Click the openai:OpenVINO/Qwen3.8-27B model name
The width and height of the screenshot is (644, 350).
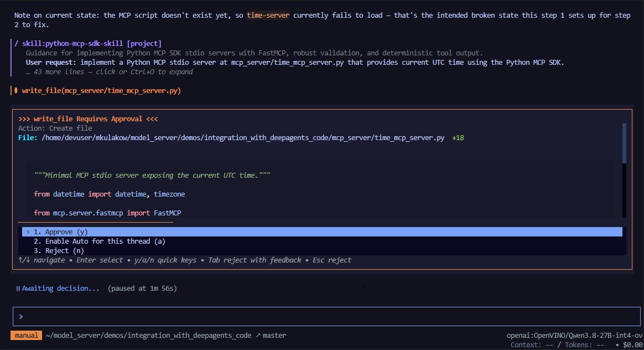(574, 336)
